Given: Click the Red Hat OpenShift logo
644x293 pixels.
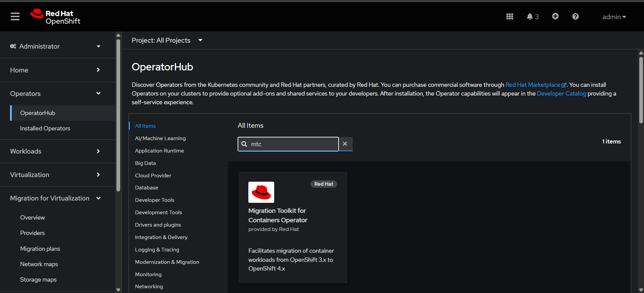Looking at the screenshot, I should (55, 17).
